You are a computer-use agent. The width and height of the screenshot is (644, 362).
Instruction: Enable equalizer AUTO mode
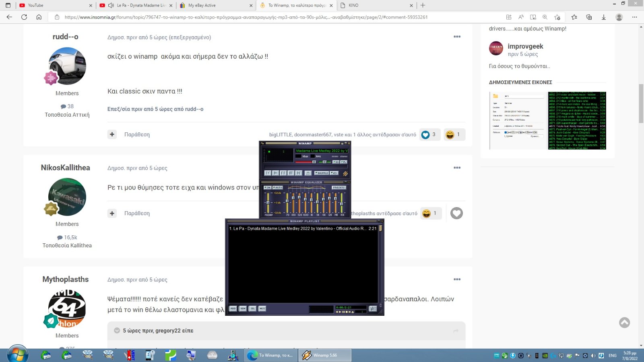(278, 187)
